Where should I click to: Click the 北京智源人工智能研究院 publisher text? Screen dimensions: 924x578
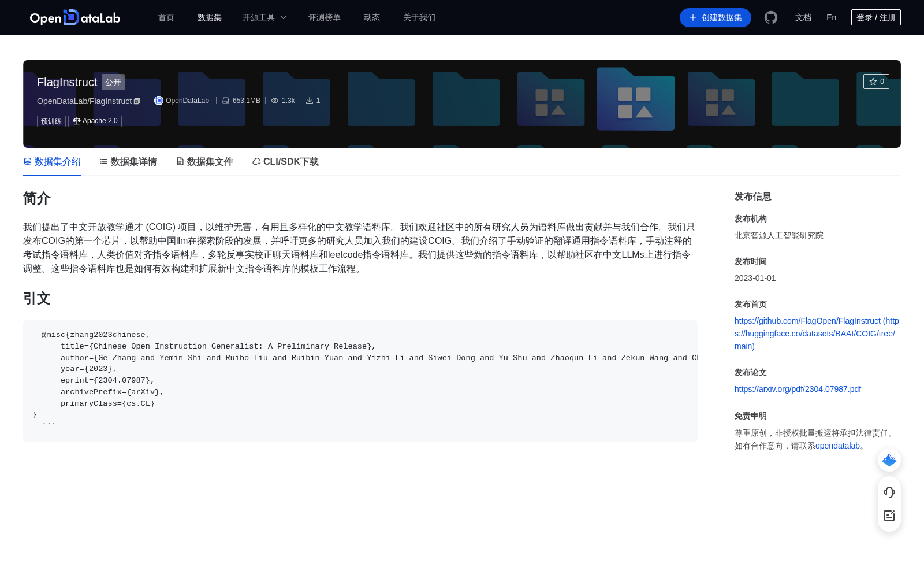779,235
